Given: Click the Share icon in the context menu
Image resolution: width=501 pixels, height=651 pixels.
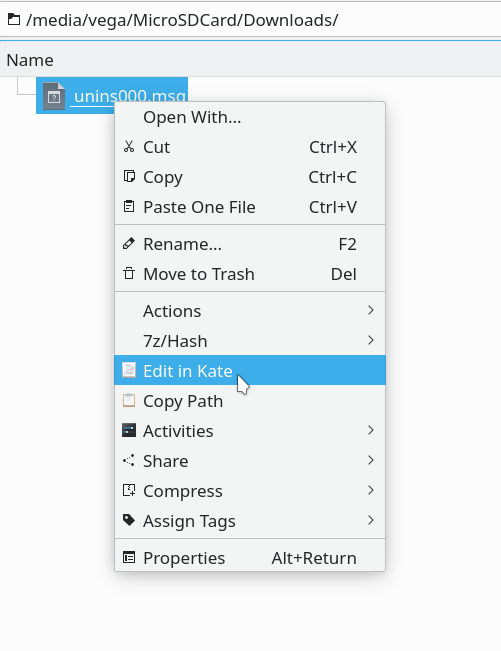Looking at the screenshot, I should coord(129,460).
